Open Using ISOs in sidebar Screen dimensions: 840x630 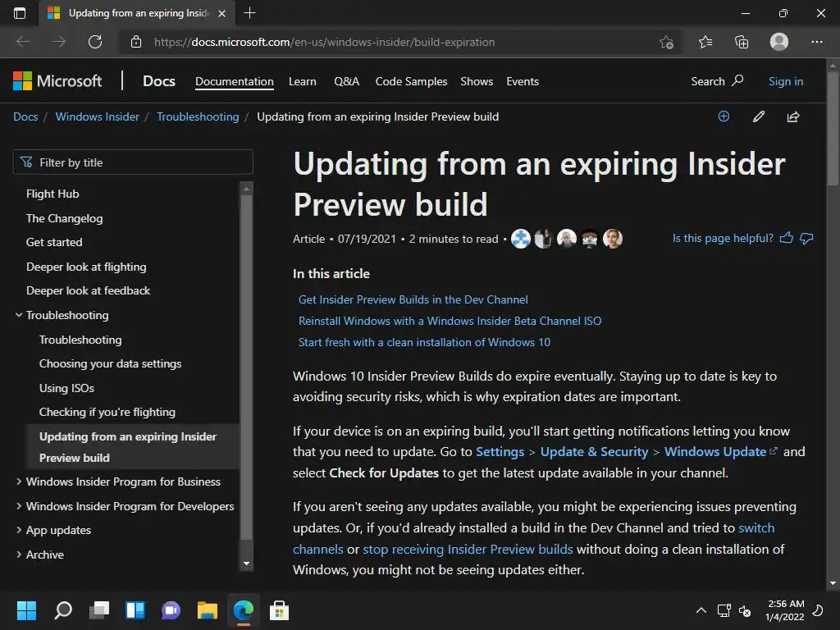[66, 388]
